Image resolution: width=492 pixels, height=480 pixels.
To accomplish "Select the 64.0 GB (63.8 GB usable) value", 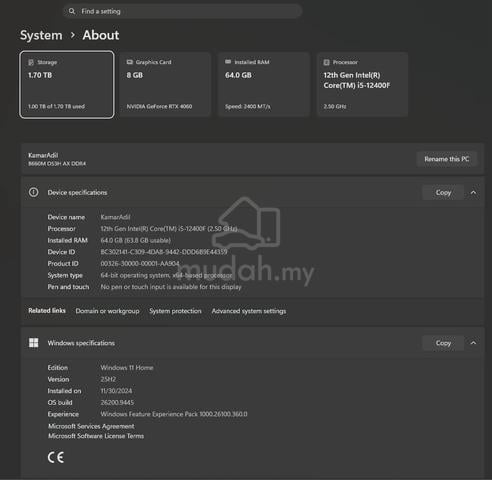I will click(x=135, y=240).
